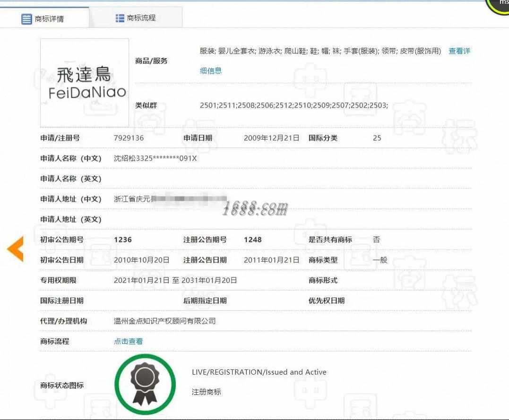Click the LIVE/REGISTRATION/Issued and Active status text
Viewport: 509px width, 420px height.
click(x=259, y=372)
